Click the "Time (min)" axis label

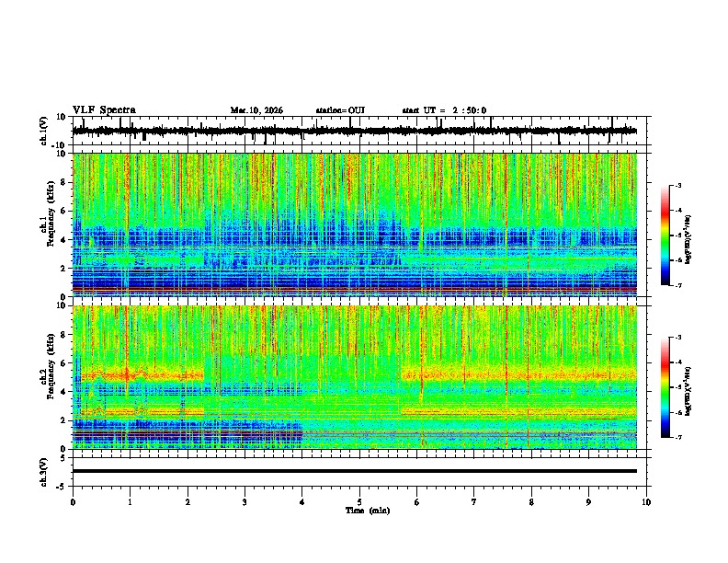(x=368, y=511)
